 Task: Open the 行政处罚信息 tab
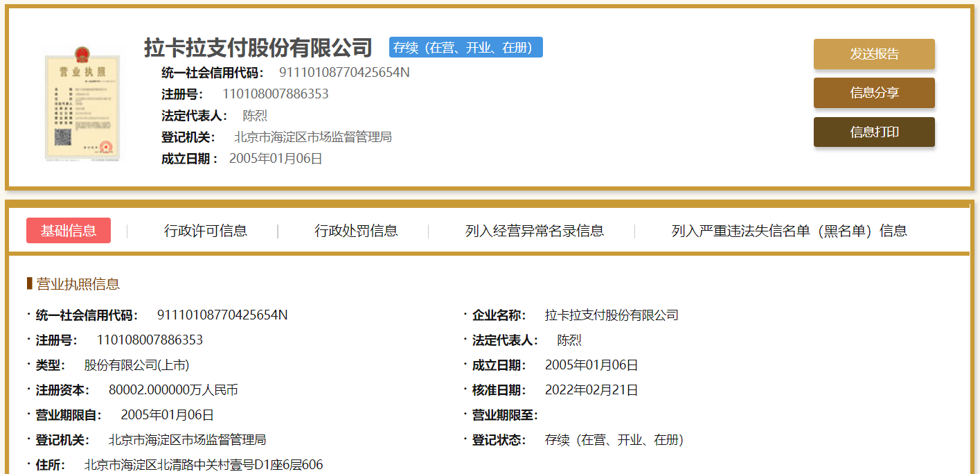[x=356, y=231]
